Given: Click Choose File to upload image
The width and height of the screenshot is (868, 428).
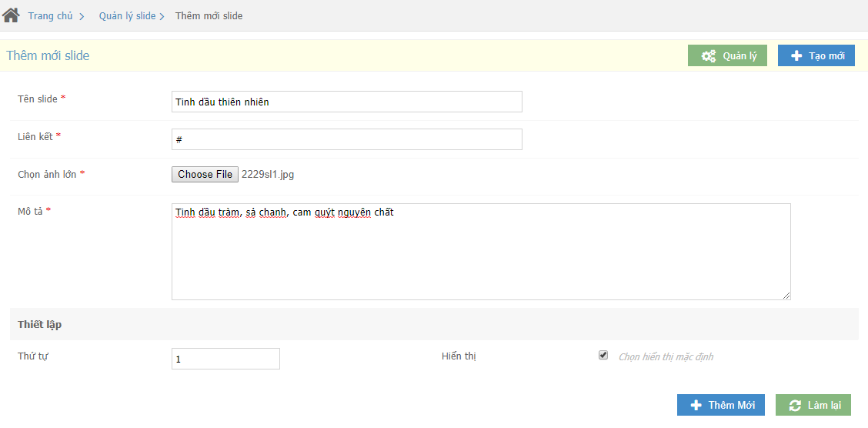Looking at the screenshot, I should [205, 175].
